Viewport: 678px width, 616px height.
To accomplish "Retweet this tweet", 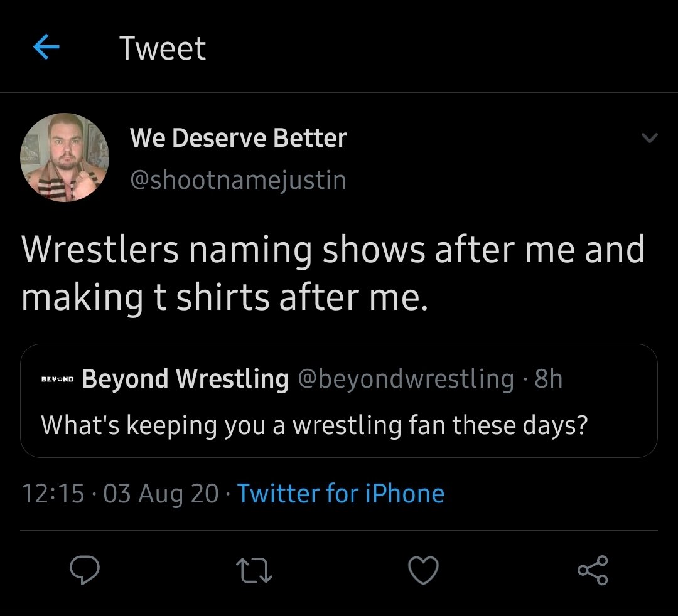I will pyautogui.click(x=252, y=570).
